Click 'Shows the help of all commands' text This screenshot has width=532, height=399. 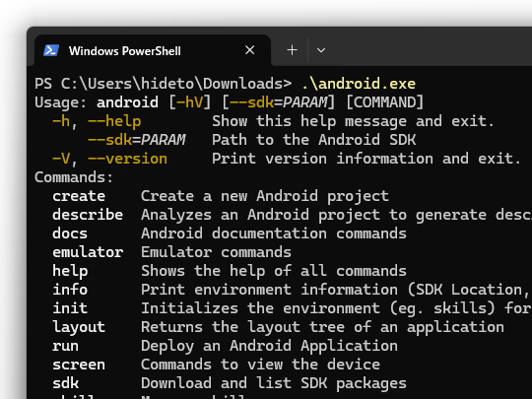274,271
